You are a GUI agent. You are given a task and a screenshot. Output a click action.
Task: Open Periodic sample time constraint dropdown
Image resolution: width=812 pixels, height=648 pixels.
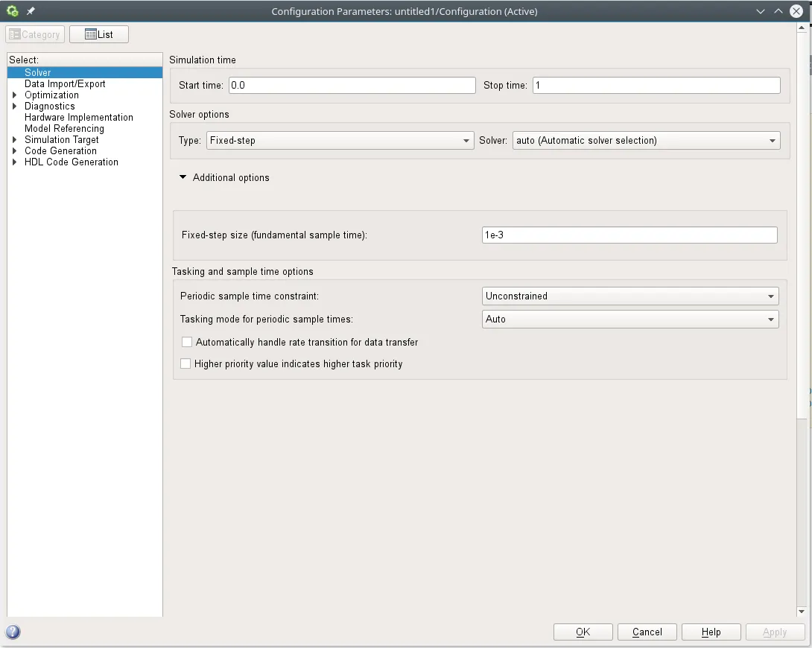point(630,296)
